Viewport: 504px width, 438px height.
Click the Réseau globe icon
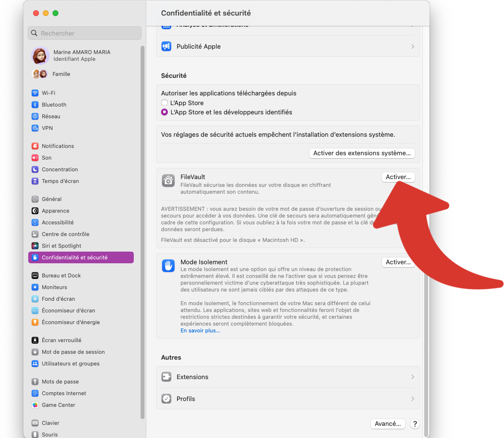tap(35, 116)
